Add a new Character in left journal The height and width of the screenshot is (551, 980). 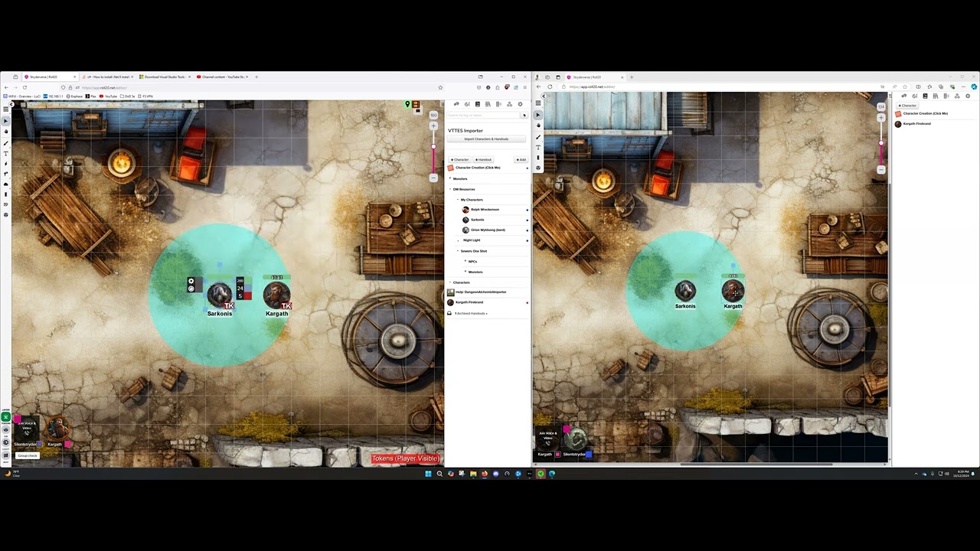point(459,160)
